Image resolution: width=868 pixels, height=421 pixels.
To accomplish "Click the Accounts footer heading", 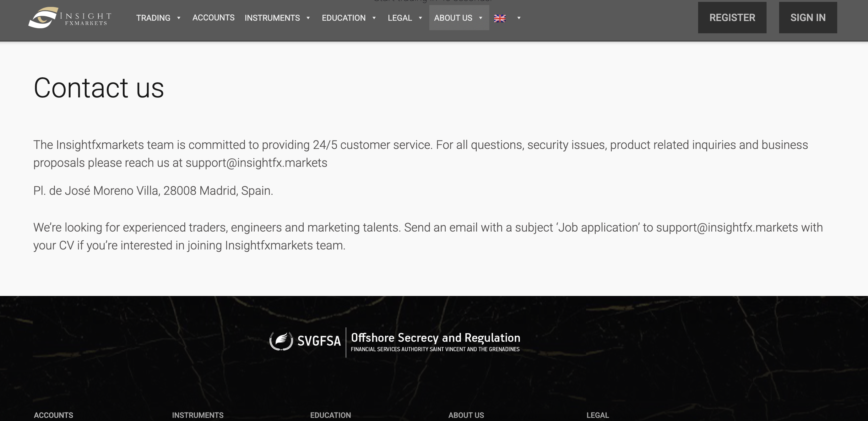I will coord(53,415).
